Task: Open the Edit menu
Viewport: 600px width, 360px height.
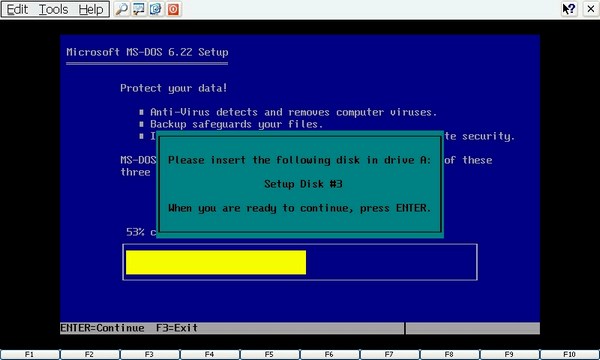Action: pyautogui.click(x=17, y=9)
